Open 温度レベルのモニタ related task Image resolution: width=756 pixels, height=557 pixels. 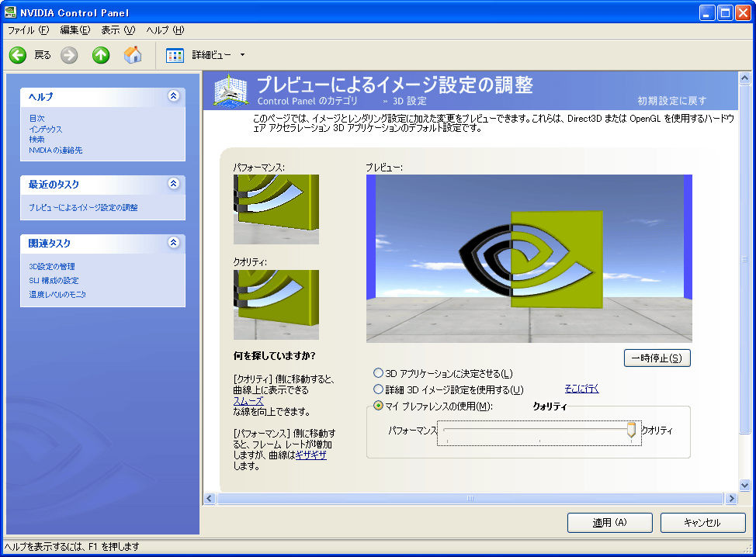pos(57,294)
